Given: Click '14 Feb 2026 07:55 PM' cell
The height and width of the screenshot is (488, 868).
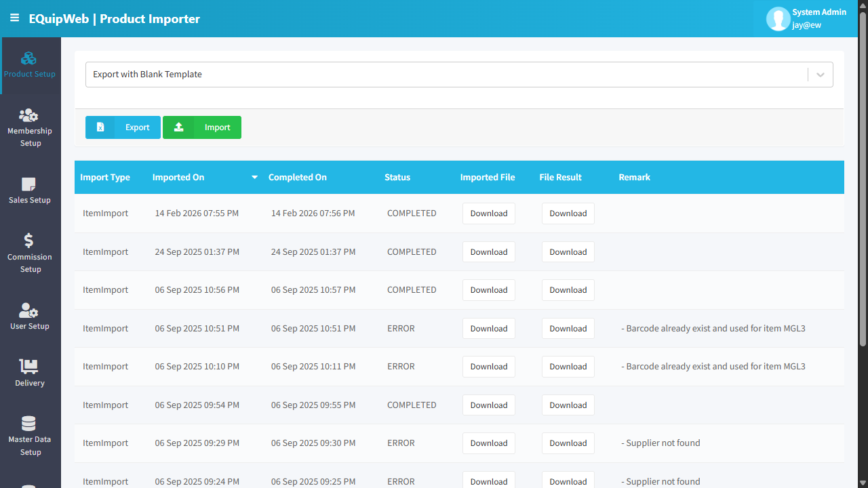Looking at the screenshot, I should (x=197, y=213).
